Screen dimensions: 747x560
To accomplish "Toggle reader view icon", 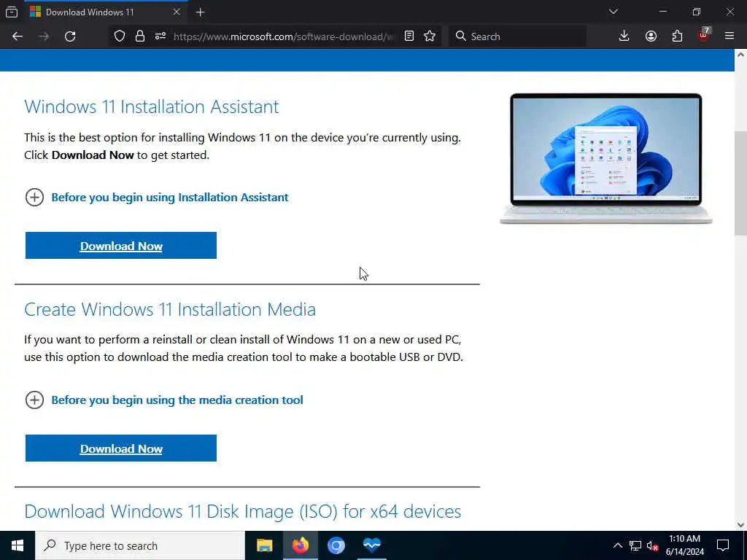I will pyautogui.click(x=409, y=36).
